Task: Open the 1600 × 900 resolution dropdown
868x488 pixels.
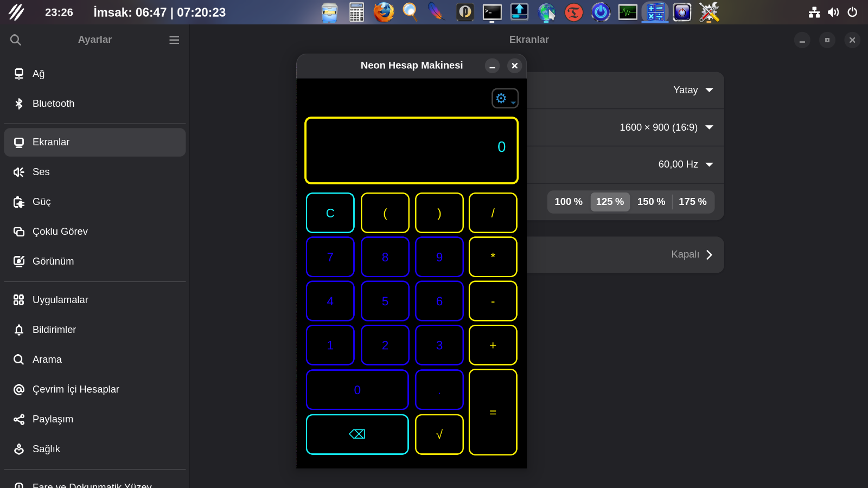Action: 666,127
